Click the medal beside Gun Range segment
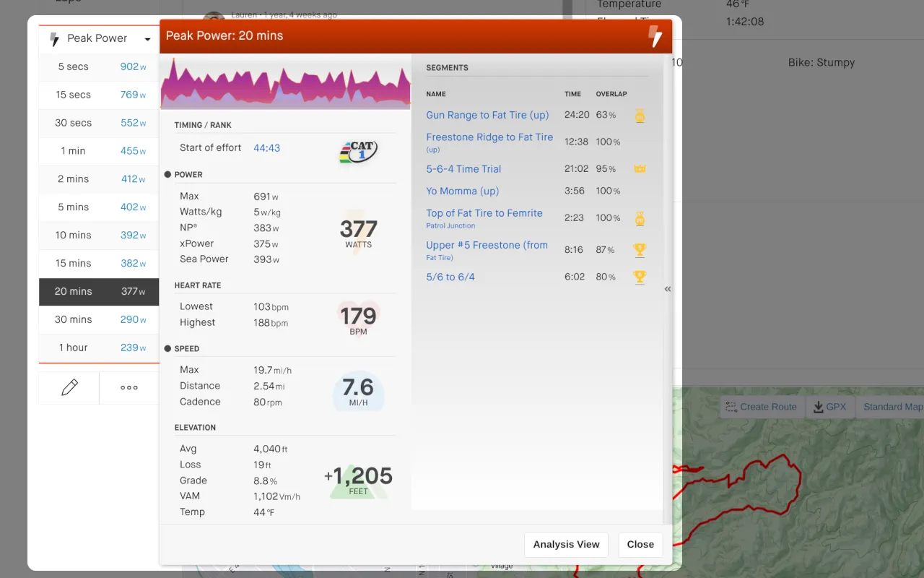The height and width of the screenshot is (578, 924). point(639,116)
